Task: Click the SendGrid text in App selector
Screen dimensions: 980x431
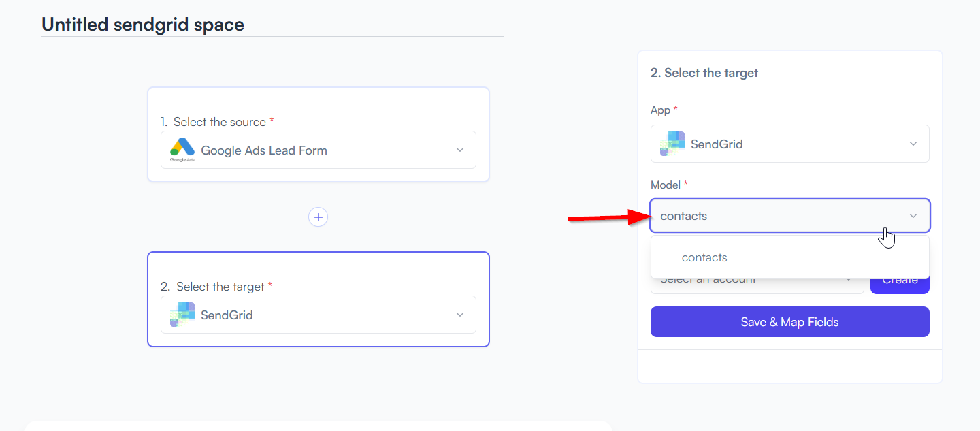Action: click(x=717, y=144)
